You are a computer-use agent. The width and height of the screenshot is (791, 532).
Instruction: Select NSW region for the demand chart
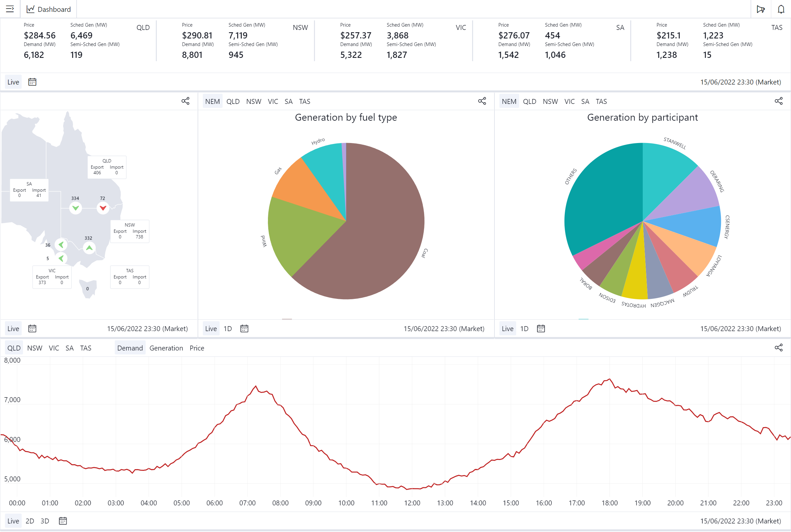click(35, 348)
